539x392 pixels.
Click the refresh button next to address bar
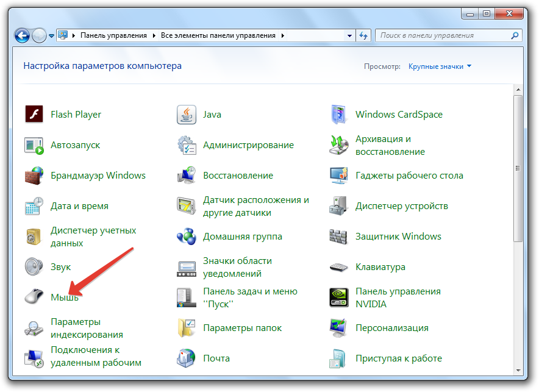point(364,35)
